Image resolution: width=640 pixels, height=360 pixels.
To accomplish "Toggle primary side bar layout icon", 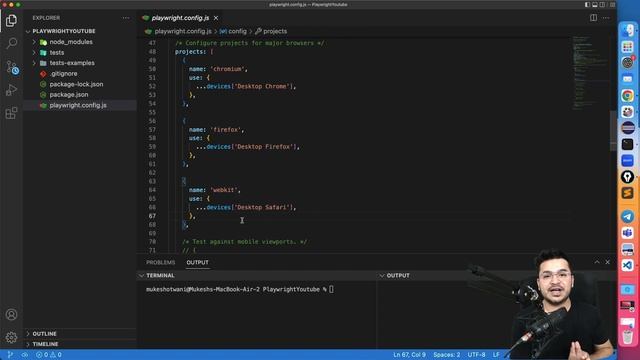I will click(587, 4).
